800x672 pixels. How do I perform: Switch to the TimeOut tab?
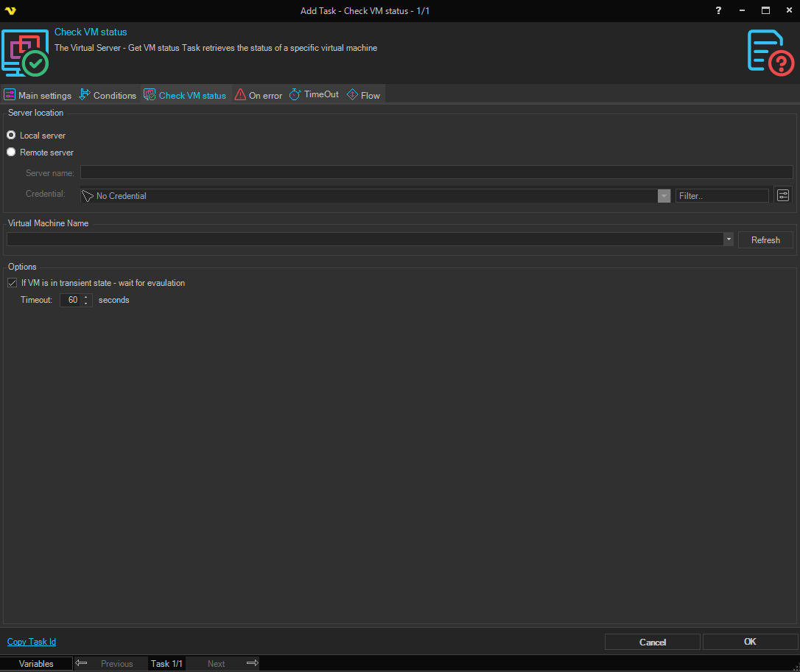[x=314, y=94]
